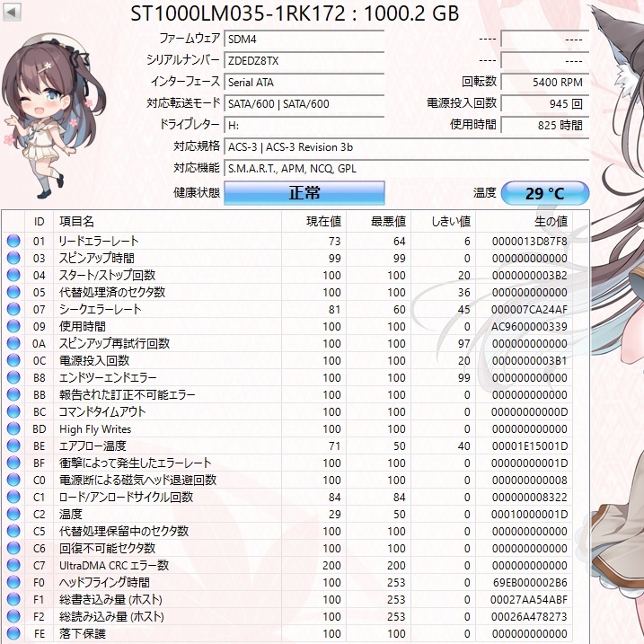Click status orb for row 01 リードエラーレート
The height and width of the screenshot is (644, 644).
(x=13, y=241)
